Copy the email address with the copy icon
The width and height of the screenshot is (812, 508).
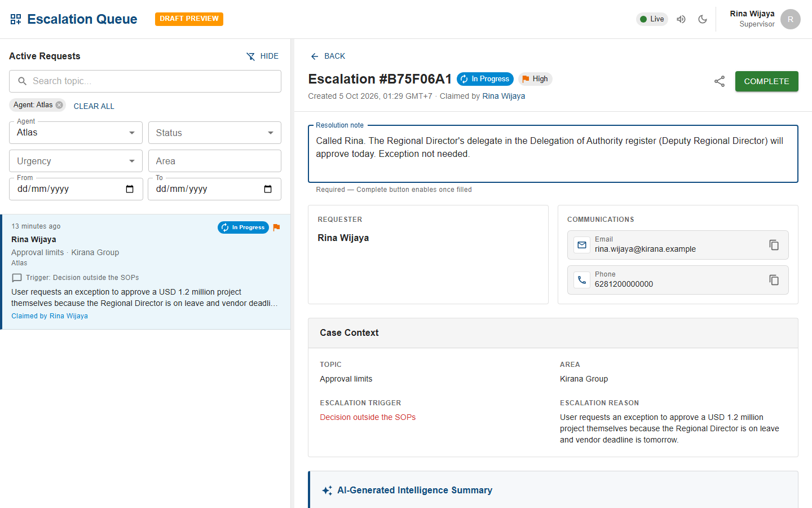pos(774,245)
